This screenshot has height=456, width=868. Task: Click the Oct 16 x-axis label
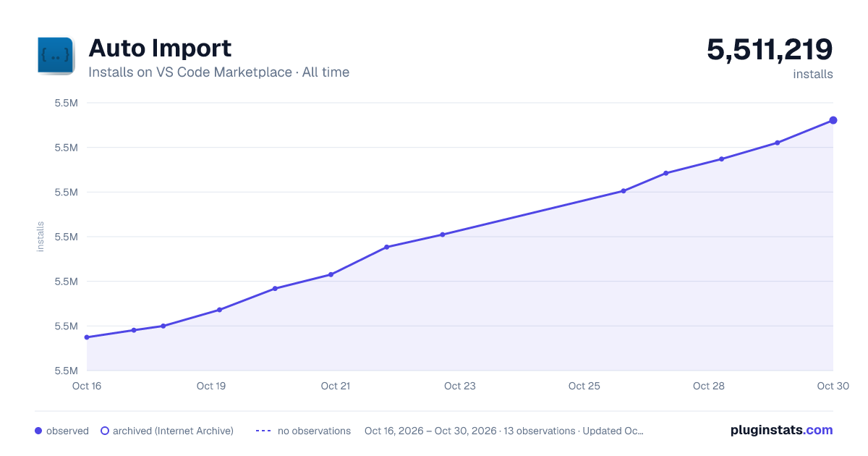(x=87, y=386)
